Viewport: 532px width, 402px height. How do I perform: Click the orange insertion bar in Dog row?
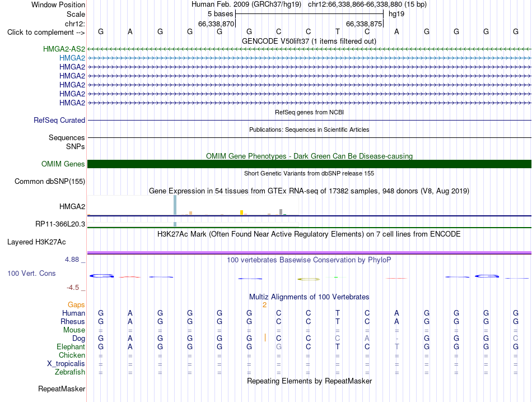tap(265, 338)
